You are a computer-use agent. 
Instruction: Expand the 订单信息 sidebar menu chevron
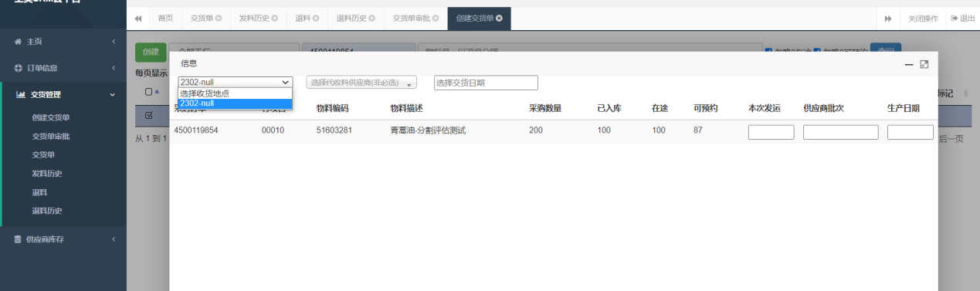(x=113, y=68)
